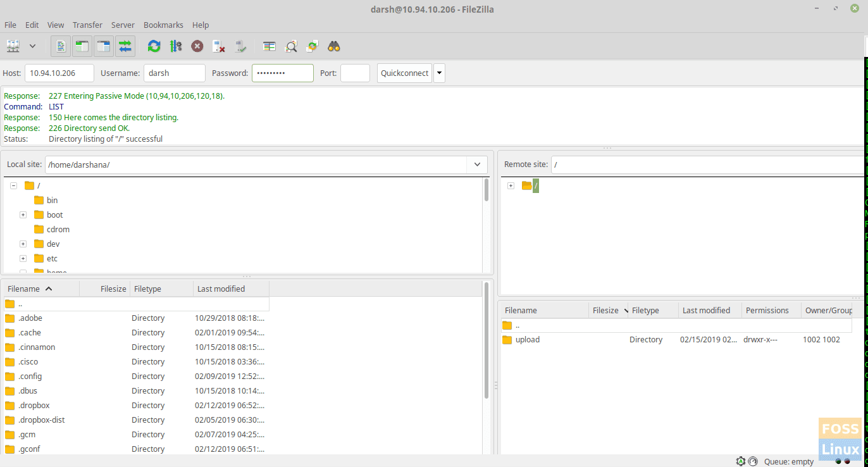Screen dimensions: 868x467
Task: Disconnect from the current server
Action: pos(219,46)
